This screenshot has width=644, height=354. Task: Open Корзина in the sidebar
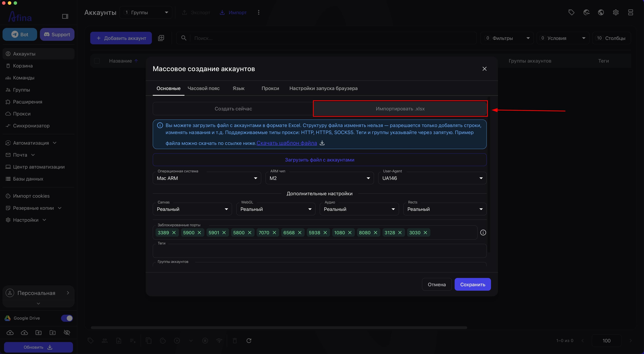(x=39, y=66)
